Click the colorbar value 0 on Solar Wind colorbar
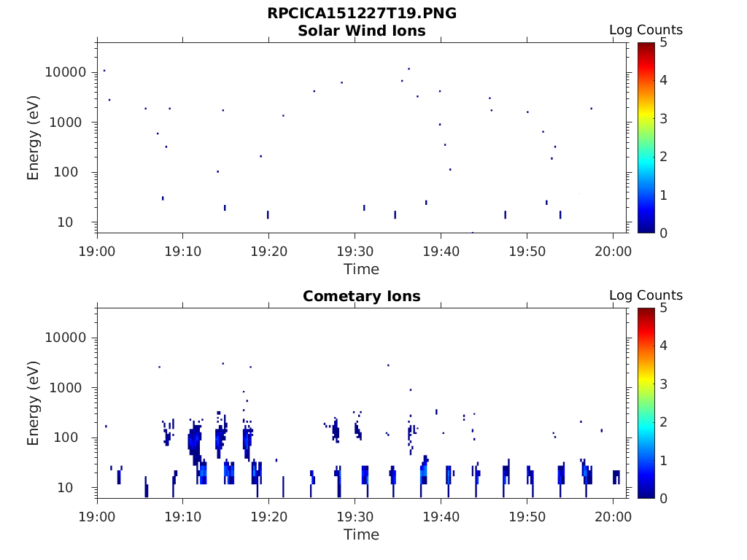The height and width of the screenshot is (560, 747). click(x=663, y=233)
